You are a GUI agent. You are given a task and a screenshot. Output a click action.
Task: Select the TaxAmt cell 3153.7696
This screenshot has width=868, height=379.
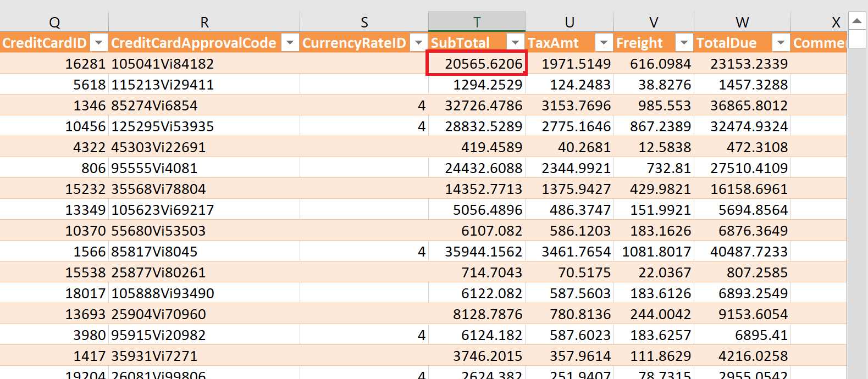[x=570, y=105]
